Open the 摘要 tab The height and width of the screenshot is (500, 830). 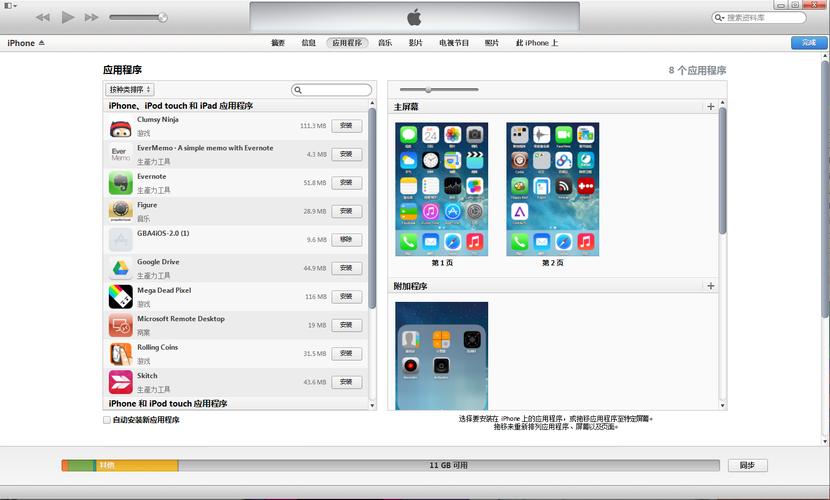click(278, 43)
